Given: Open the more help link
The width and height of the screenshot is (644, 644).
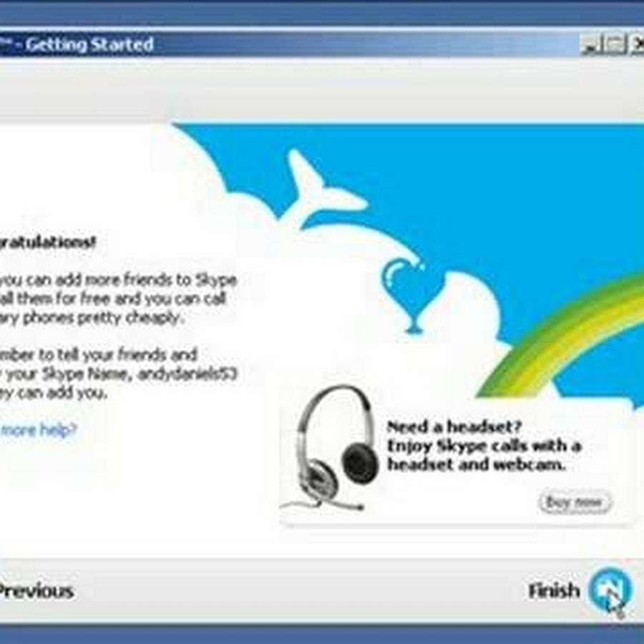Looking at the screenshot, I should [39, 430].
